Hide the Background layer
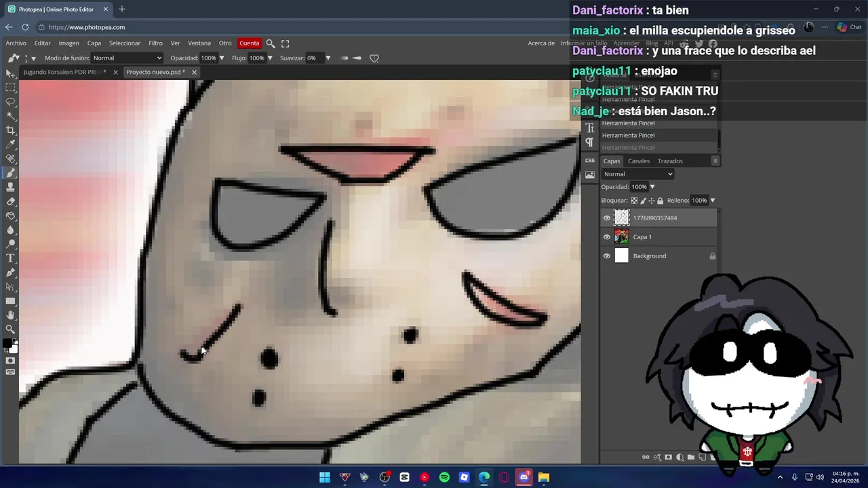Image resolution: width=868 pixels, height=488 pixels. pos(607,256)
